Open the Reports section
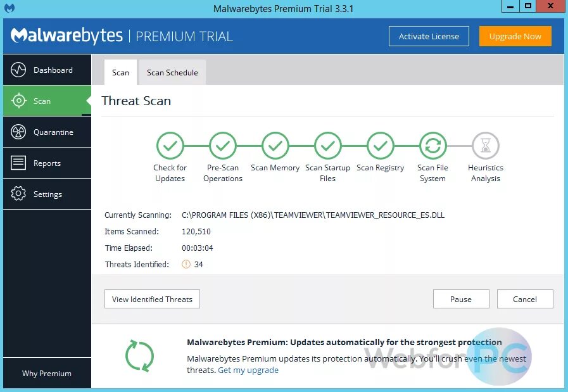Screen dimensions: 568x392 point(47,163)
